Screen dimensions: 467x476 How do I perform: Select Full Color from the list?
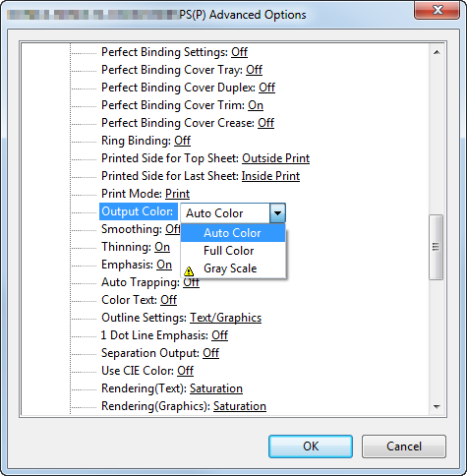228,251
